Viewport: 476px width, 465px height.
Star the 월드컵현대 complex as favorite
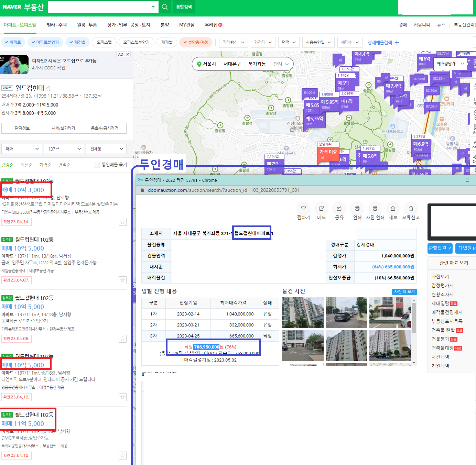click(x=48, y=88)
